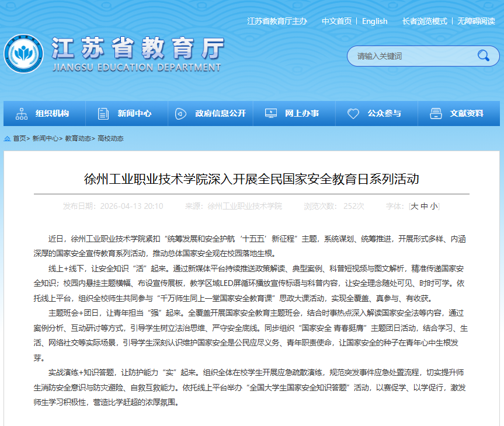Switch to the English site version
This screenshot has width=504, height=426.
(374, 21)
